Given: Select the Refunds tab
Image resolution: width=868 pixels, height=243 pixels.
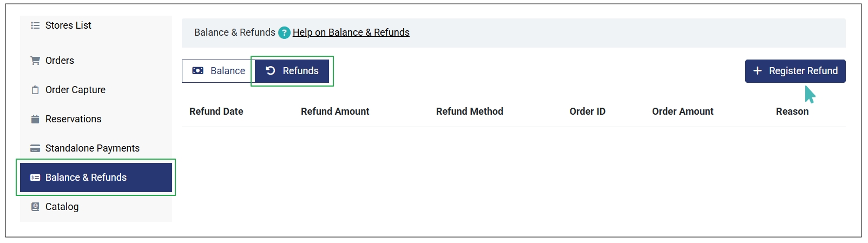Looking at the screenshot, I should point(292,71).
